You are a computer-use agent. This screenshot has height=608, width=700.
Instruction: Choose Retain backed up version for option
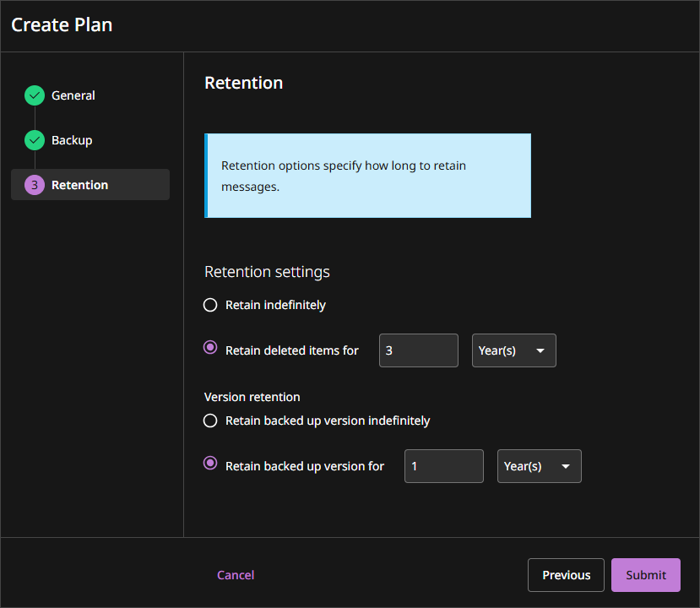tap(211, 464)
